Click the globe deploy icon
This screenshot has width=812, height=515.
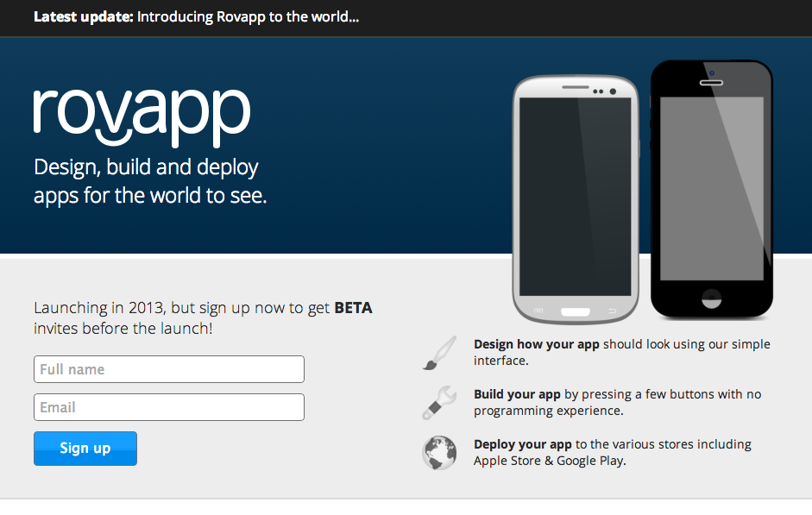(x=439, y=453)
